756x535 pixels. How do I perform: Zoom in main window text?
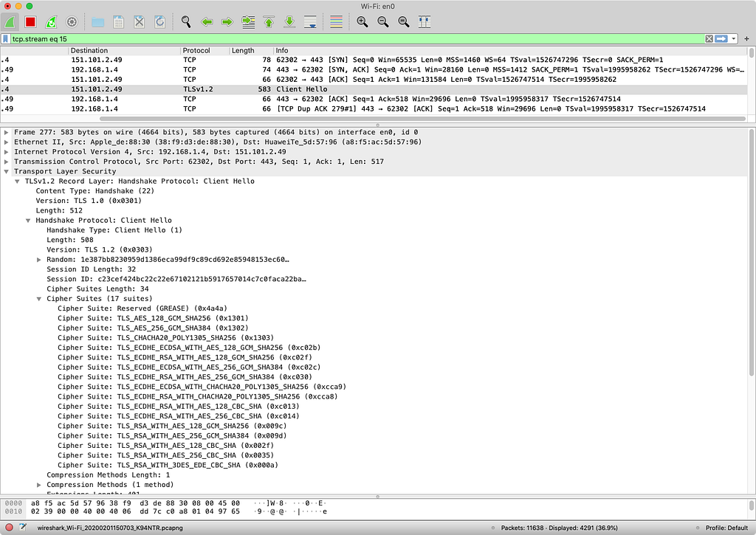(362, 21)
